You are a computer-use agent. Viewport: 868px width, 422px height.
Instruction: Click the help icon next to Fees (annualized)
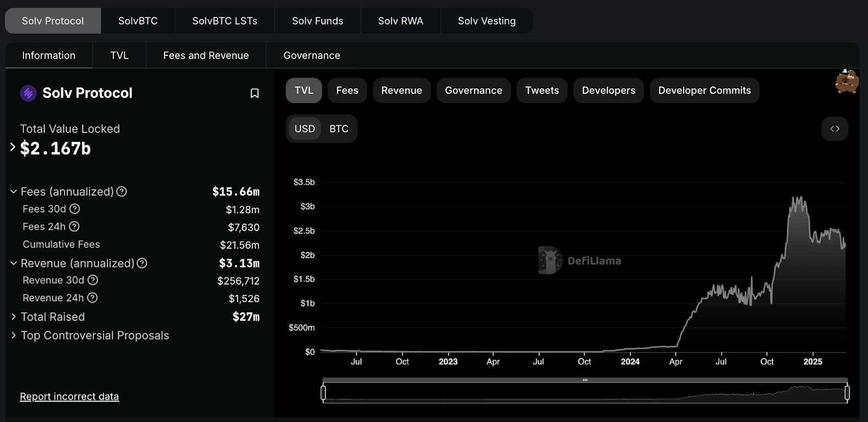coord(122,191)
